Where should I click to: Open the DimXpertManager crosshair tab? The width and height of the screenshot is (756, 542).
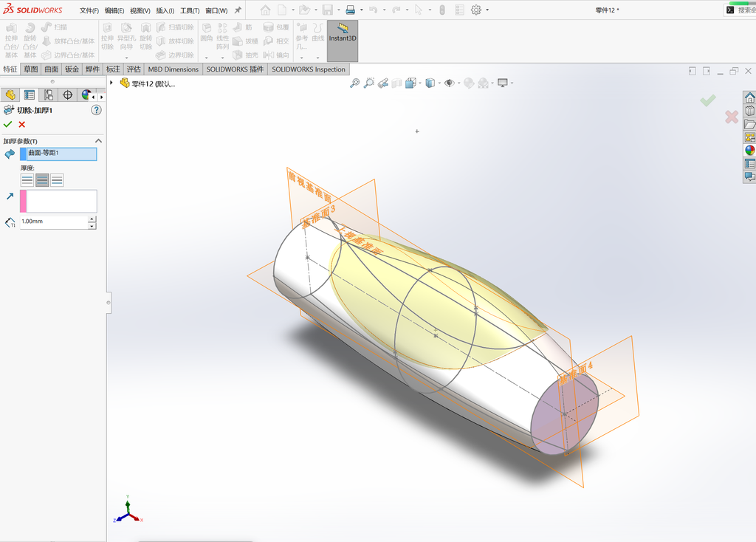pos(67,95)
